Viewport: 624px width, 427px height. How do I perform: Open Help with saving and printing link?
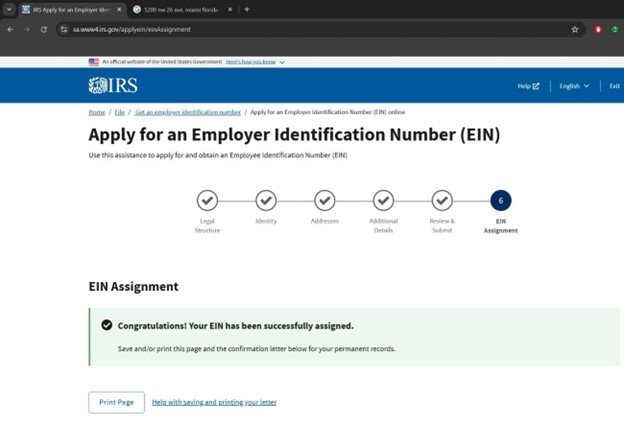214,402
